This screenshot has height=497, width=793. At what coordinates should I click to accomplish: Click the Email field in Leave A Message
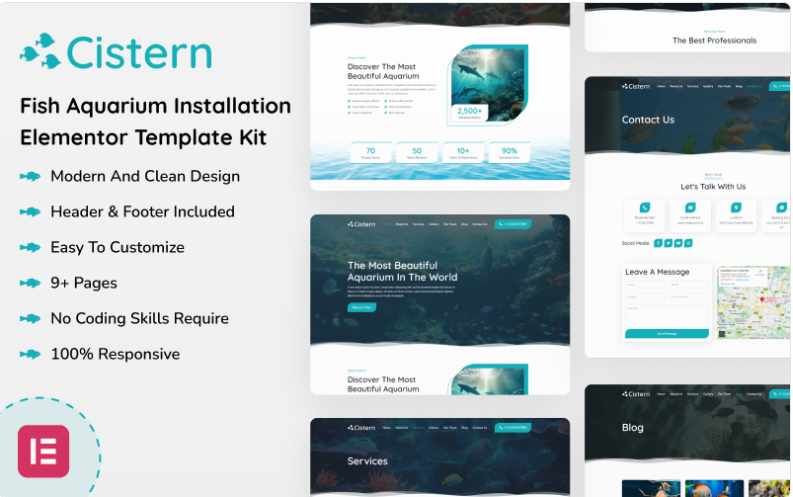click(689, 285)
